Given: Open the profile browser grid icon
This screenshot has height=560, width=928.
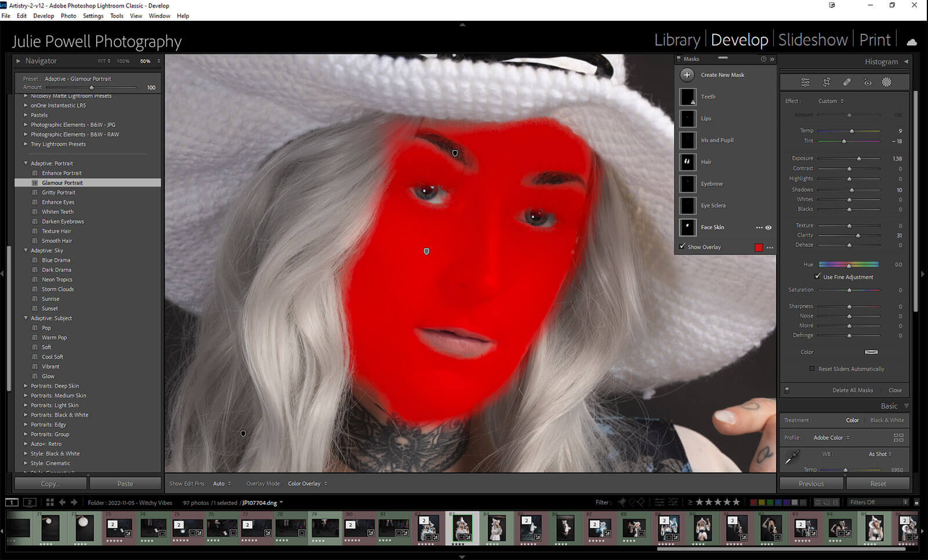Looking at the screenshot, I should tap(898, 438).
